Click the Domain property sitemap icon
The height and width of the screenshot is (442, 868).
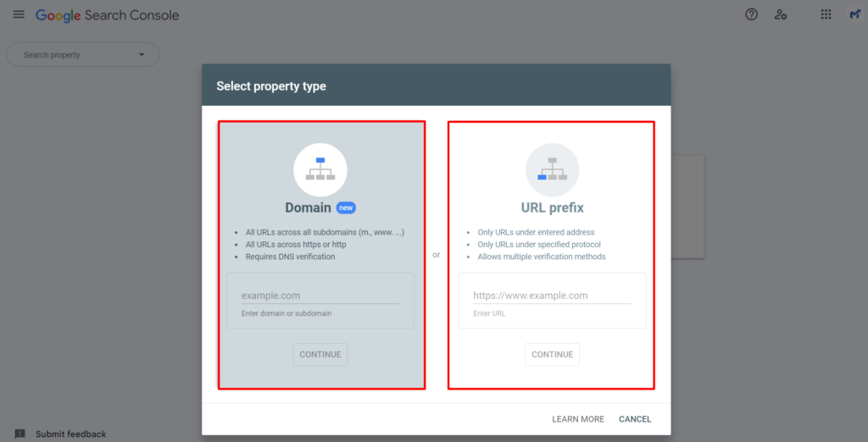320,170
